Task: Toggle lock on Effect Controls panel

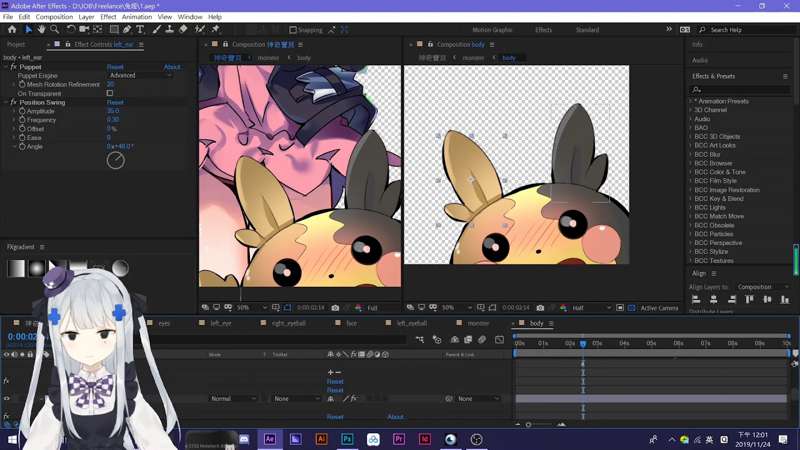Action: [x=67, y=44]
